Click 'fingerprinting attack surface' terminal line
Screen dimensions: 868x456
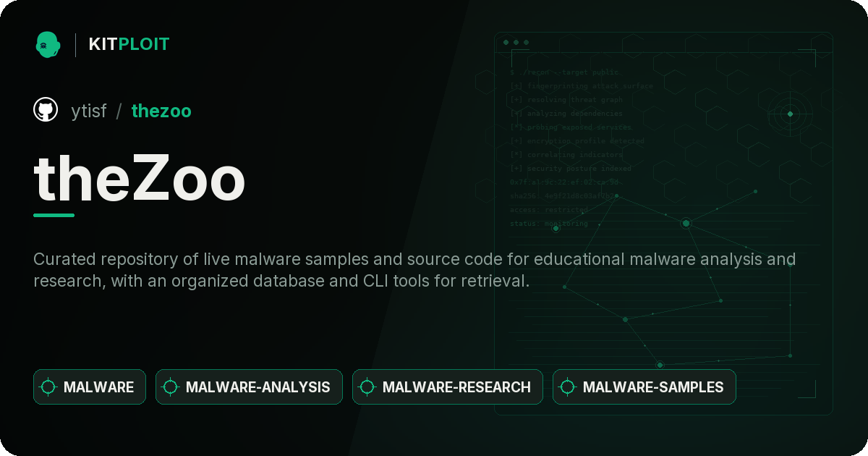(582, 86)
